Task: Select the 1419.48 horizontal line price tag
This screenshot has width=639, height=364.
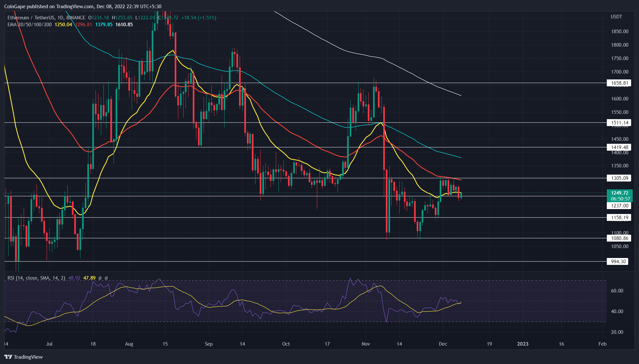Action: coord(620,147)
